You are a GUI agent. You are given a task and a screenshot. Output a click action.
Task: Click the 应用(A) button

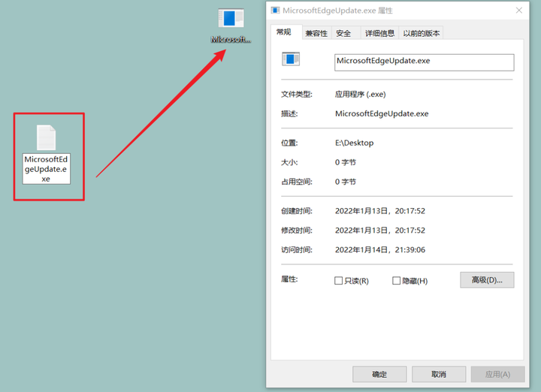(498, 374)
